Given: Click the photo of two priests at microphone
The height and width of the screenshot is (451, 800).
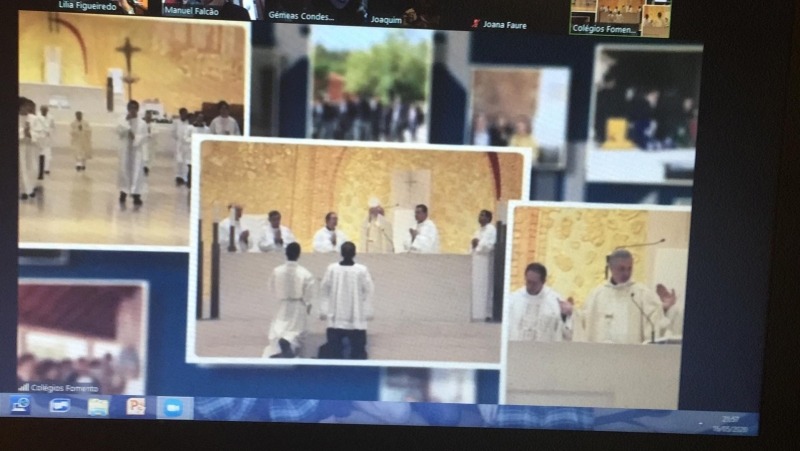Looking at the screenshot, I should 596,304.
